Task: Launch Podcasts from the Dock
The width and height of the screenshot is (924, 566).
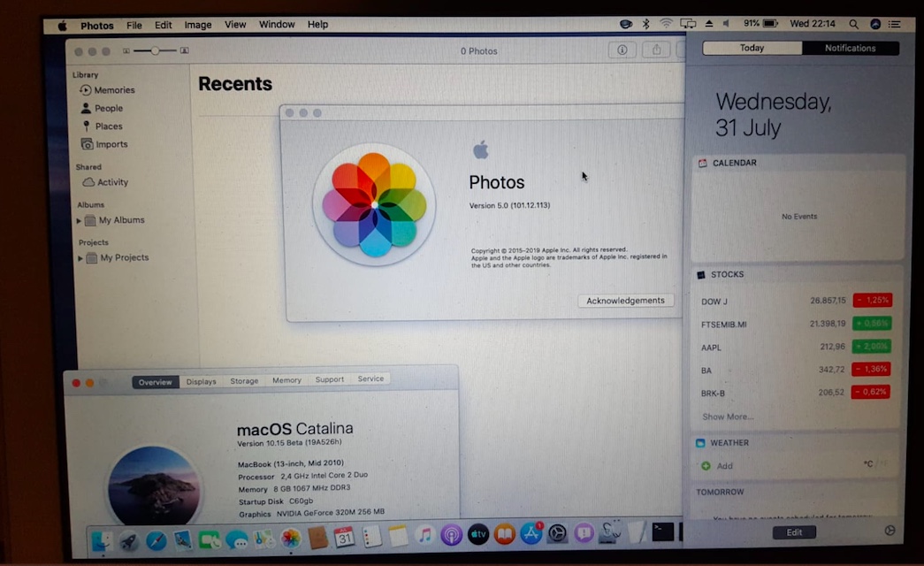Action: [452, 535]
